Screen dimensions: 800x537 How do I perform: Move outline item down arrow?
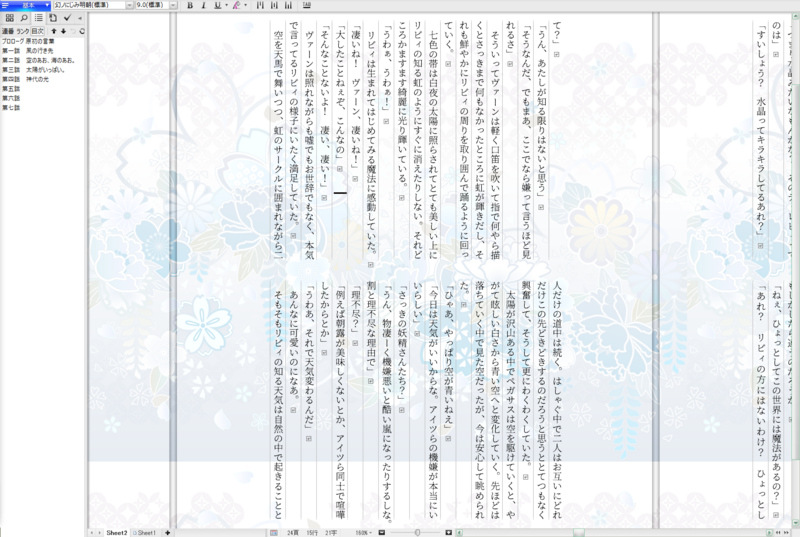(63, 31)
